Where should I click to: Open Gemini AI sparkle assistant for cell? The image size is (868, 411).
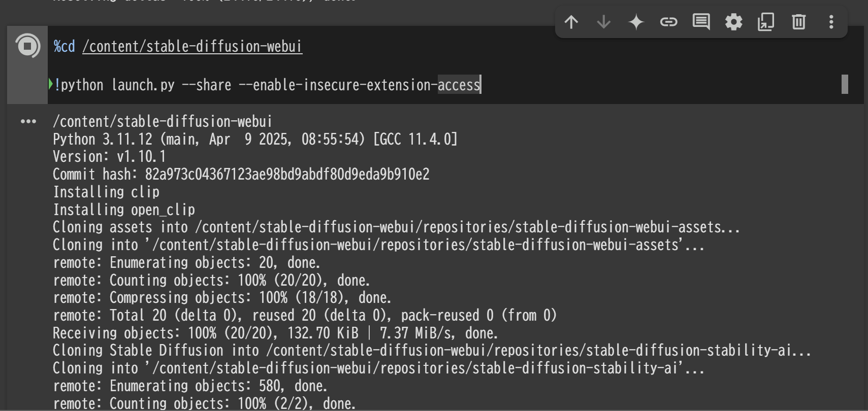tap(636, 22)
